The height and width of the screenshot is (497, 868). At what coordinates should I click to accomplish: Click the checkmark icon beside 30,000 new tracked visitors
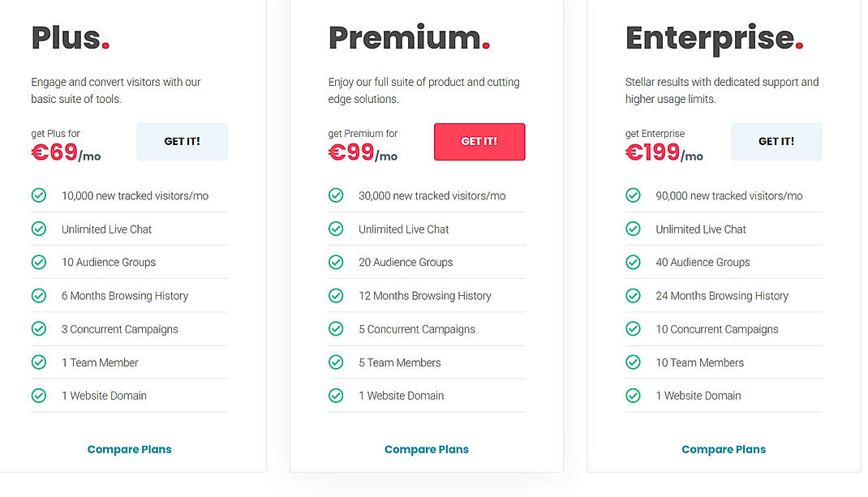(336, 195)
